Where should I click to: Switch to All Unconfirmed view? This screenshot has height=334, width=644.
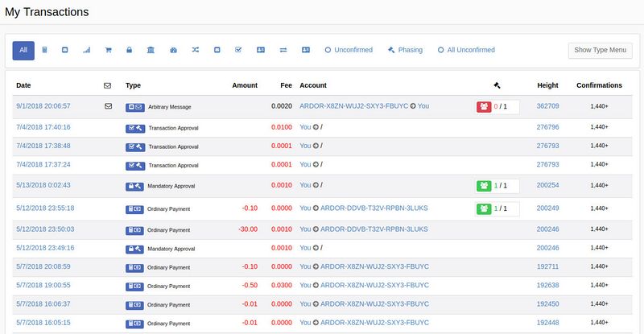click(x=466, y=50)
